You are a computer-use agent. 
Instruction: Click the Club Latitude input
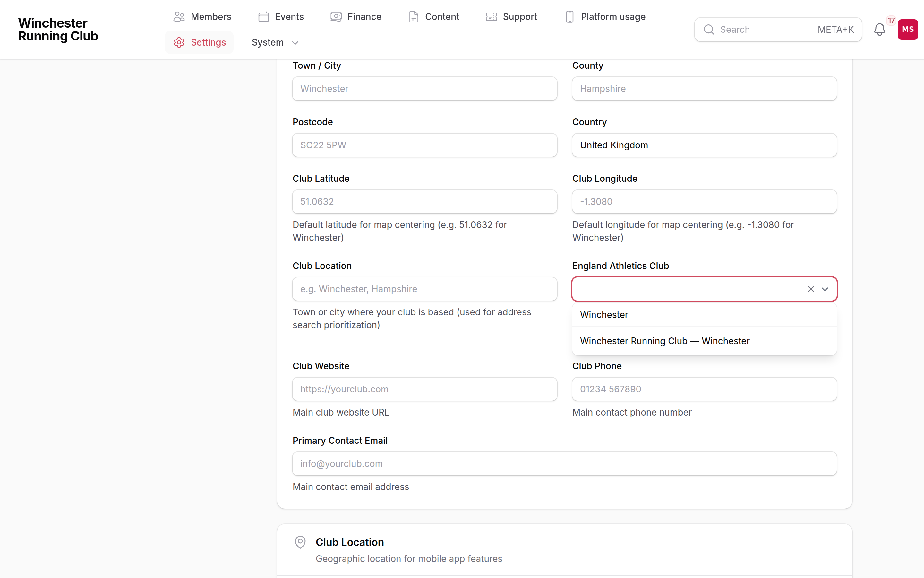424,202
